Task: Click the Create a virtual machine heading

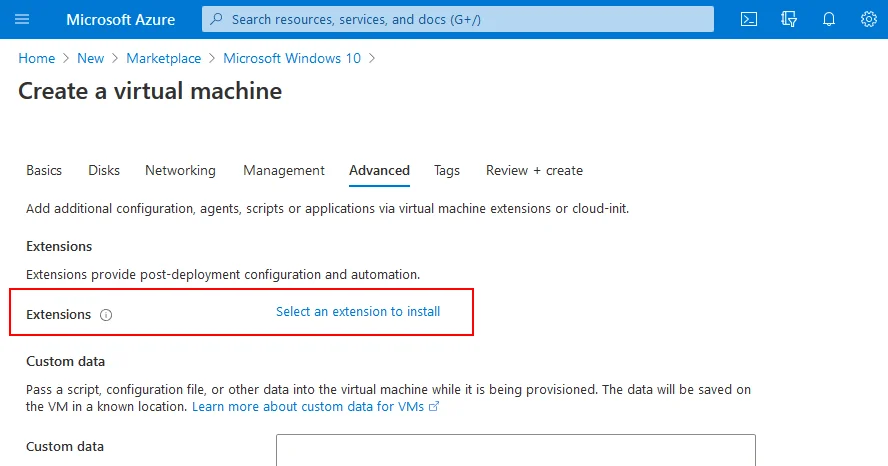Action: pyautogui.click(x=150, y=91)
